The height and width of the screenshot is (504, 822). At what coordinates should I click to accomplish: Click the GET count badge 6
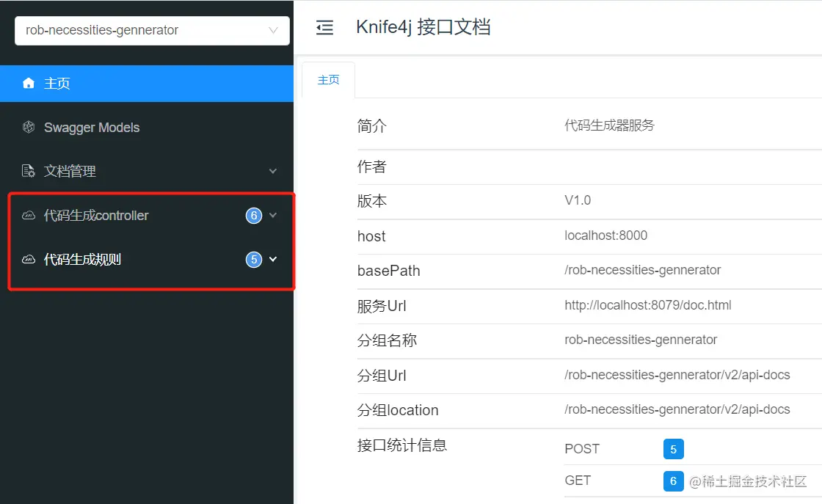(x=673, y=481)
